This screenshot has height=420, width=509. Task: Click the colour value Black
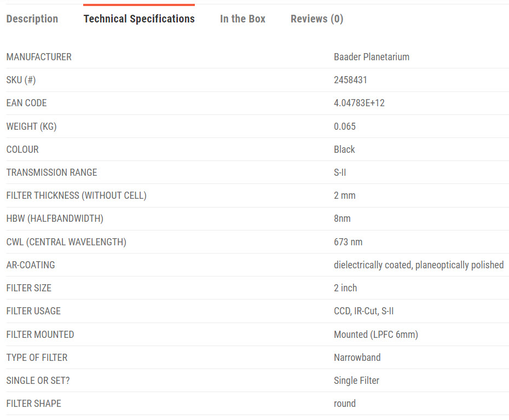pos(344,149)
